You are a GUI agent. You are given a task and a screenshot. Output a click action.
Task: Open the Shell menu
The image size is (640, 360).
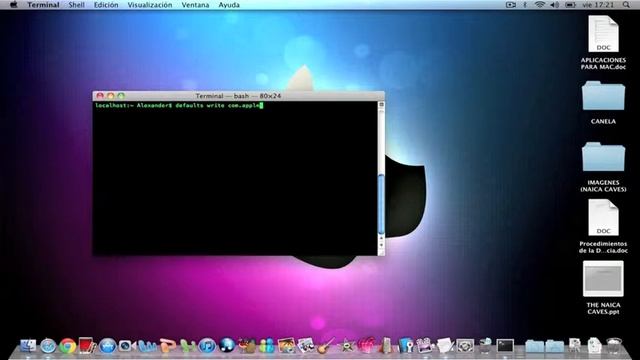click(76, 5)
